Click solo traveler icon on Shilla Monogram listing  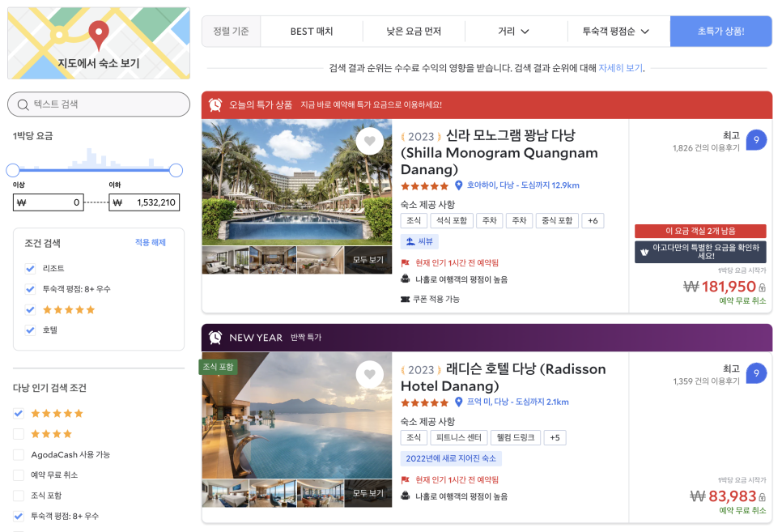click(405, 279)
